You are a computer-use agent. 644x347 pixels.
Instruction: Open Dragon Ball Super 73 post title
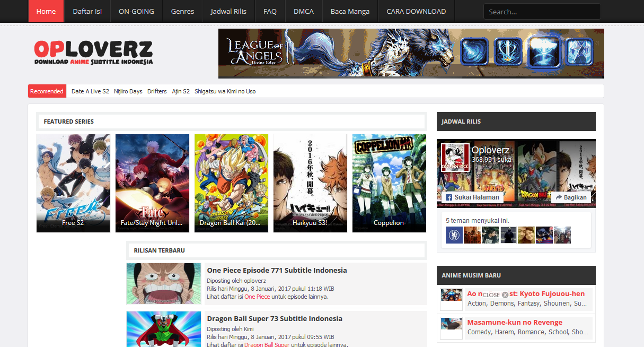click(x=275, y=318)
